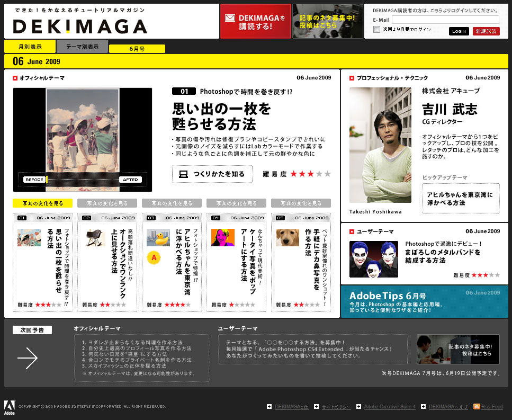Focus the E-Mail input field
This screenshot has width=512, height=420.
445,20
